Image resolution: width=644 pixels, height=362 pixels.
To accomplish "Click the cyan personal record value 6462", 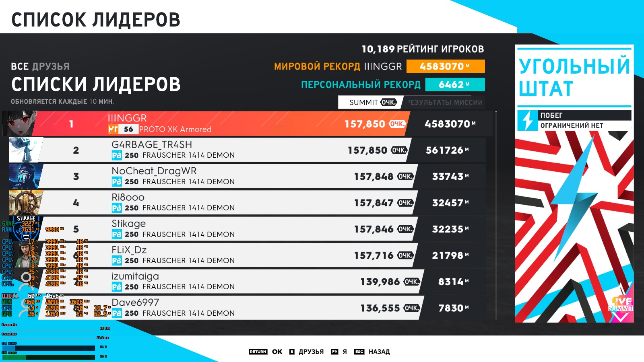I will (x=454, y=84).
